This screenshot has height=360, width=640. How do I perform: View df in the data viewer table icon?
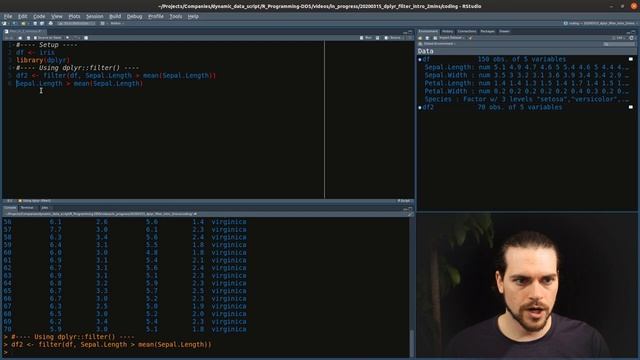631,59
